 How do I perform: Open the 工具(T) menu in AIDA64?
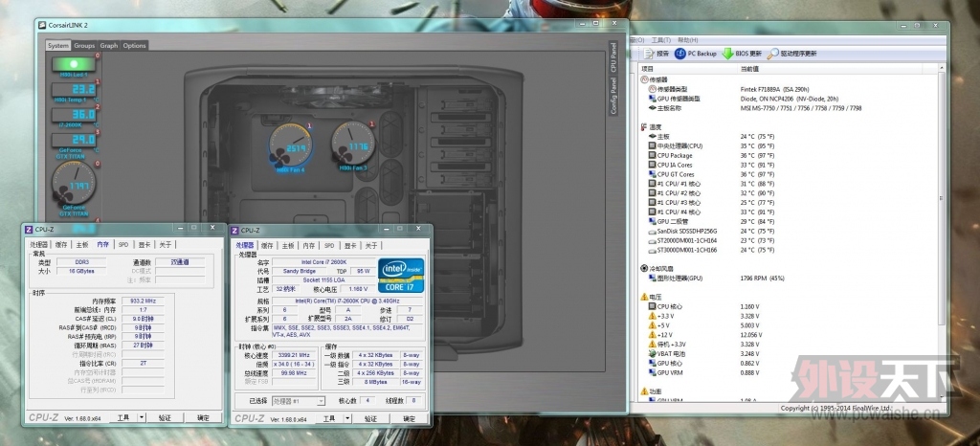coord(660,40)
